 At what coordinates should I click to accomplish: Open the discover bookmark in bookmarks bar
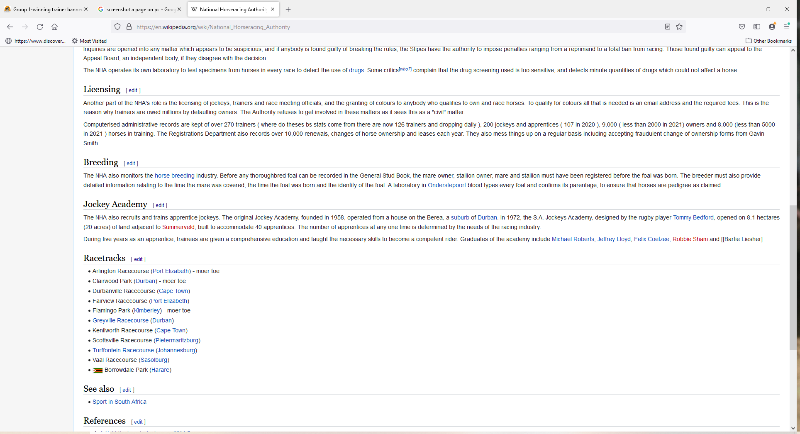pyautogui.click(x=35, y=41)
